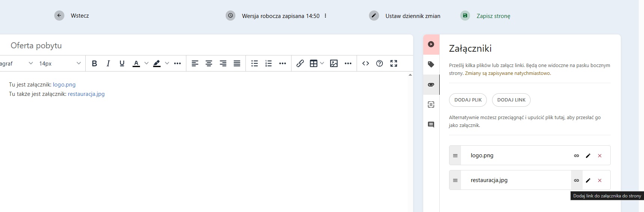
Task: Click the Oferta pobytu title field
Action: pos(150,46)
